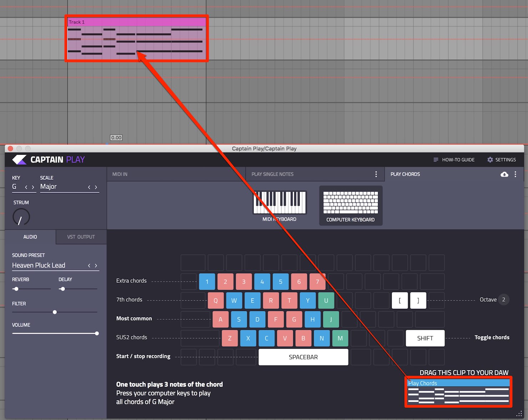Viewport: 528px width, 420px height.
Task: Click the 7th chord key Q
Action: [x=215, y=301]
